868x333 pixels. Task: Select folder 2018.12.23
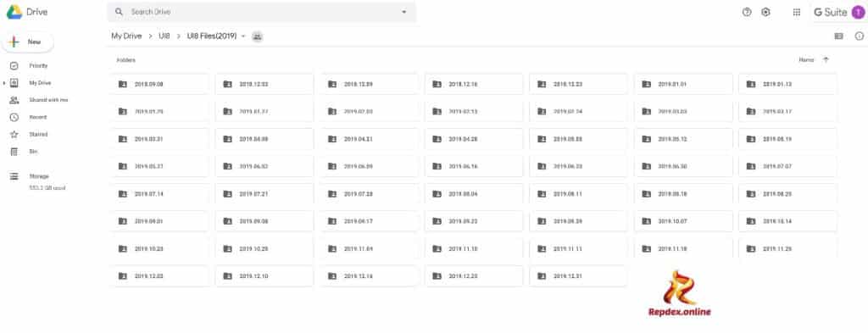point(578,84)
